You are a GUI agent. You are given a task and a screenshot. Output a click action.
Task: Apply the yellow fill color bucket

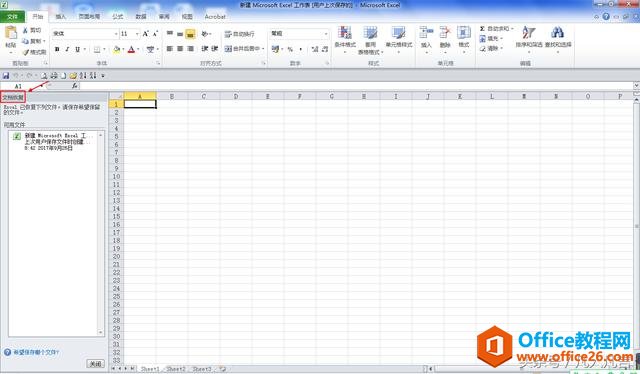117,49
